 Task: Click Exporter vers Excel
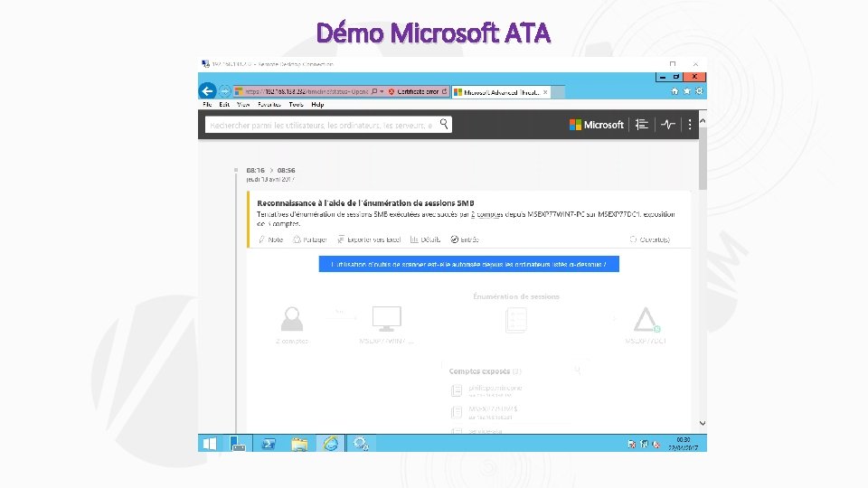(x=369, y=239)
